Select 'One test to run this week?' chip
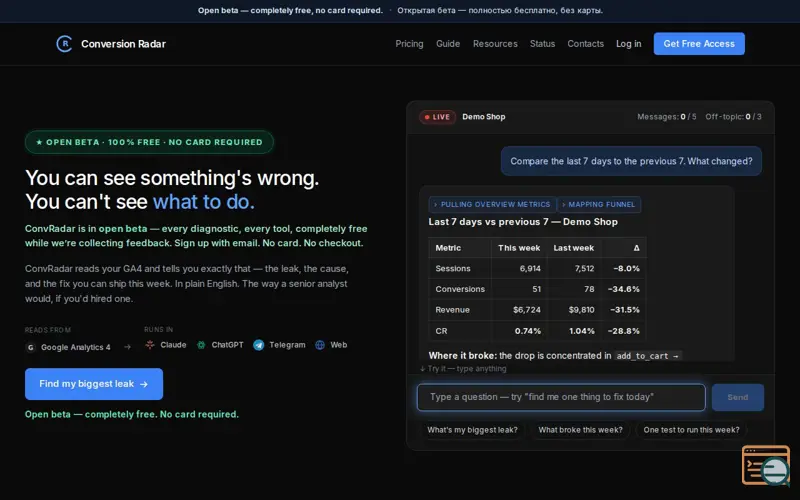The image size is (800, 500). [x=691, y=430]
